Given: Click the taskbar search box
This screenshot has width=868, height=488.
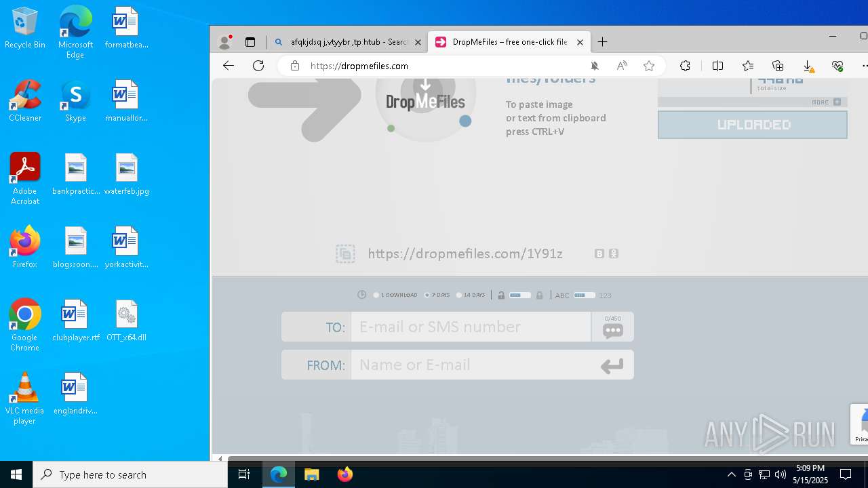Looking at the screenshot, I should (130, 474).
